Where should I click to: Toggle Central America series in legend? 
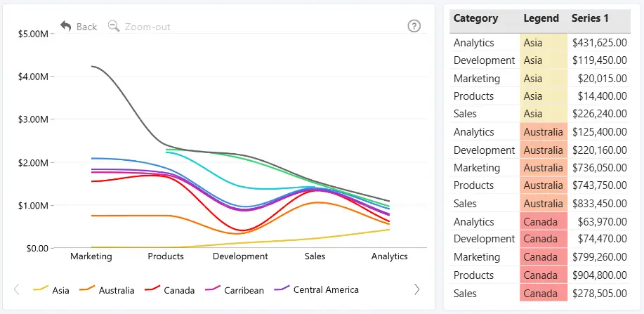(x=316, y=289)
